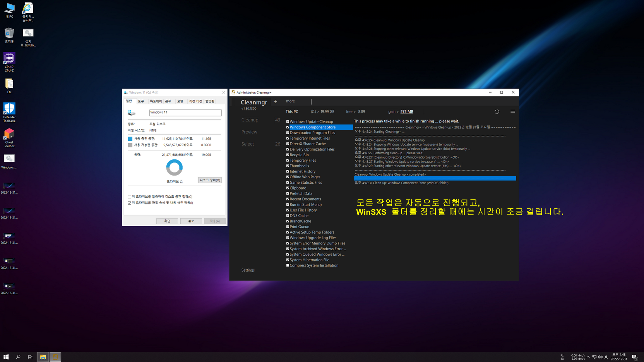Uncheck Temporary Internet Files
The width and height of the screenshot is (644, 362).
(288, 138)
